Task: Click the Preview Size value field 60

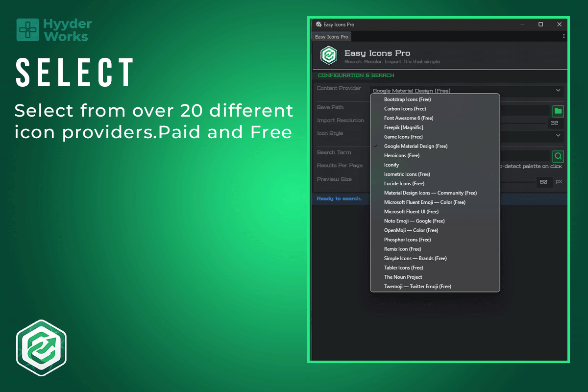Action: click(544, 182)
